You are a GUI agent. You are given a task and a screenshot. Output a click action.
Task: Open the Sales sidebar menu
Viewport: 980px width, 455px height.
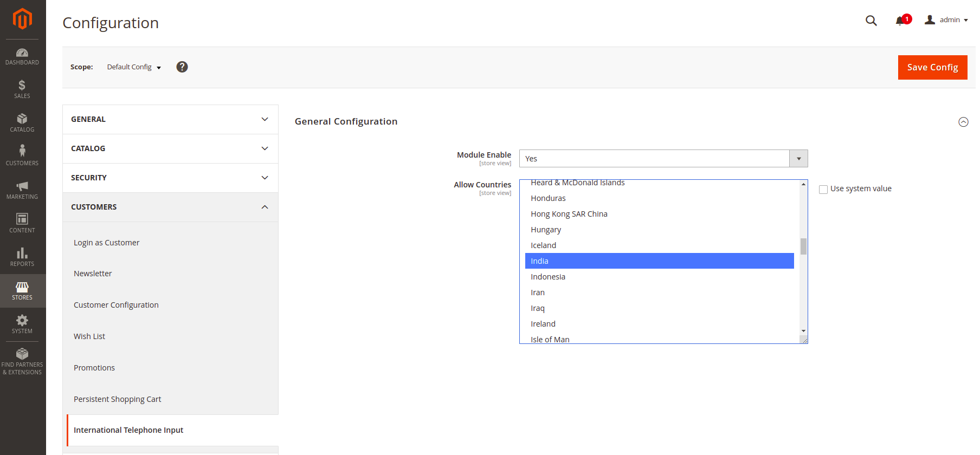[22, 89]
